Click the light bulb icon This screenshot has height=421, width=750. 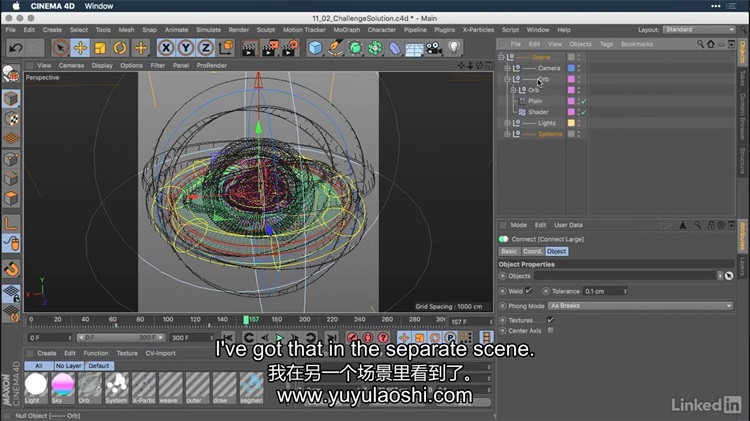tap(454, 48)
